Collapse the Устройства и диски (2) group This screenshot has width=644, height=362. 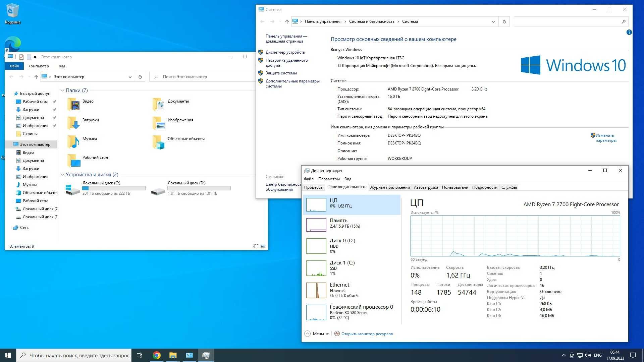coord(62,175)
